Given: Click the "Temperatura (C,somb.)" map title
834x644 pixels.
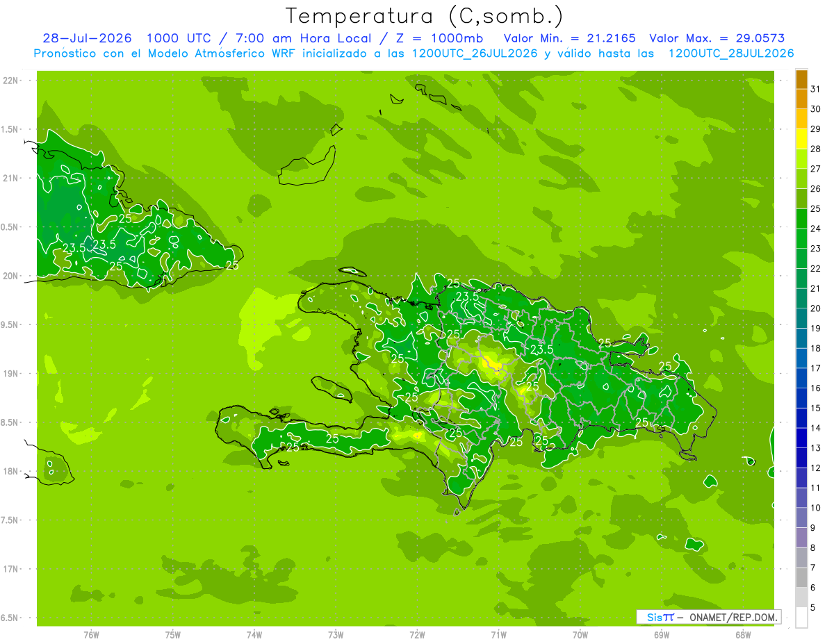Looking at the screenshot, I should pos(425,16).
